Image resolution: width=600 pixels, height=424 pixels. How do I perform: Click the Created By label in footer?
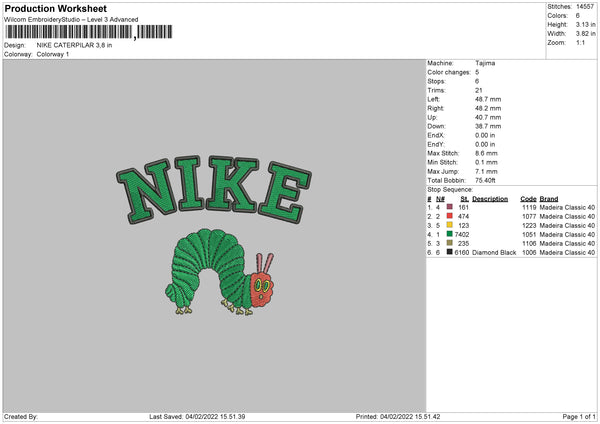21,417
